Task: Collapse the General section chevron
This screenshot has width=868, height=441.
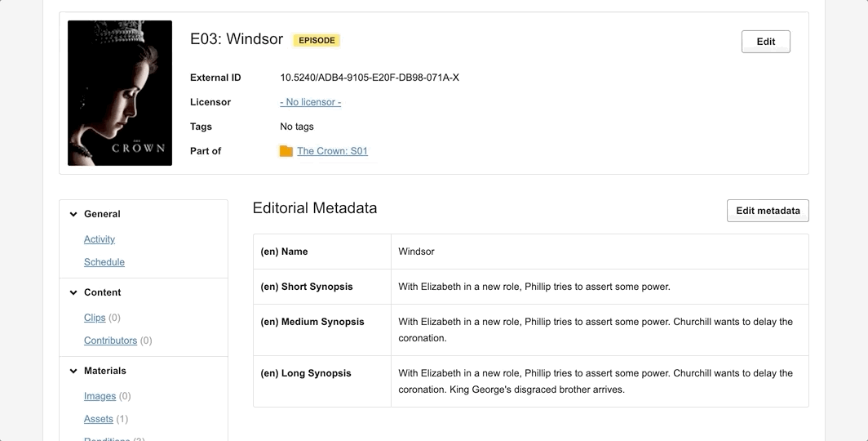Action: point(73,214)
